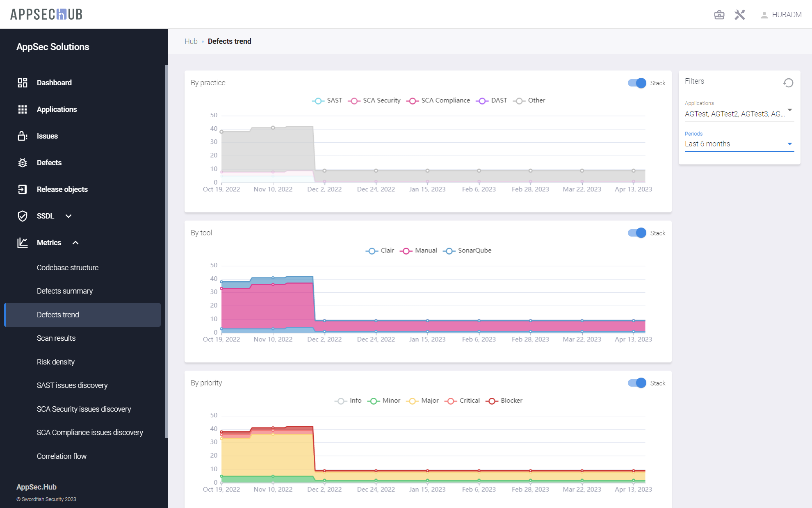Click the Applications tiles icon

pyautogui.click(x=23, y=109)
